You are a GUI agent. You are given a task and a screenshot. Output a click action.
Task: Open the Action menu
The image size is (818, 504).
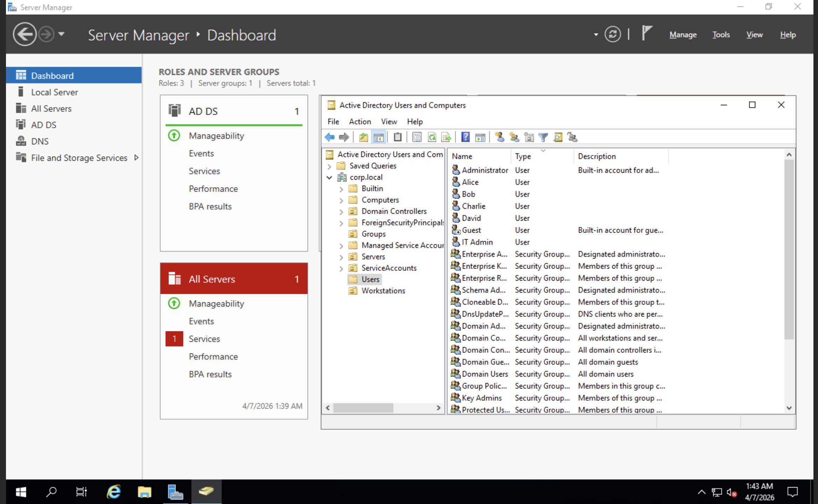pos(360,122)
